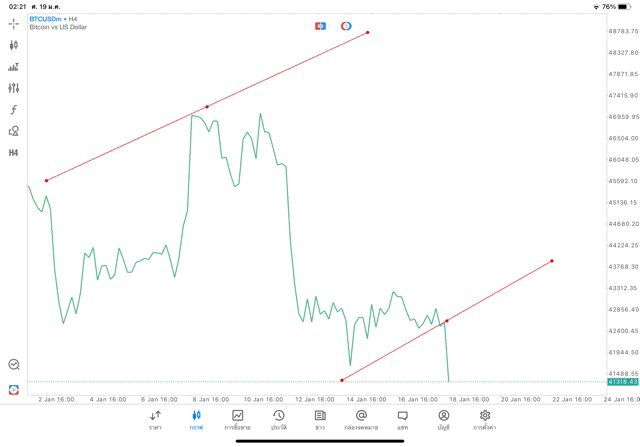The width and height of the screenshot is (640, 447).
Task: Open the ข่าว (News) tab
Action: [320, 420]
